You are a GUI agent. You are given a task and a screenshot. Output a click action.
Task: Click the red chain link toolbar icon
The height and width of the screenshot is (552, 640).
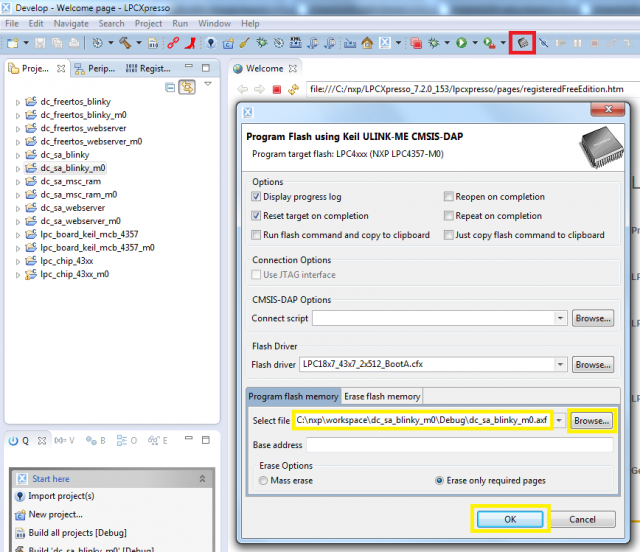pos(173,43)
